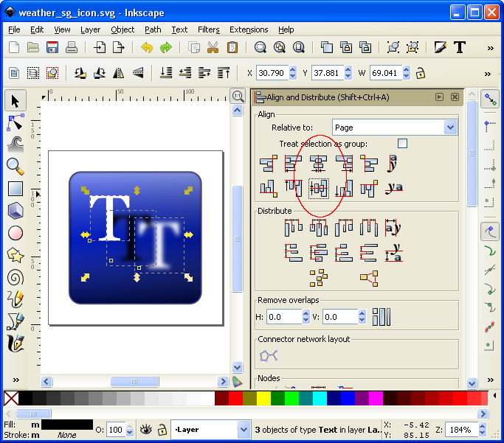
Task: Open the Extensions menu
Action: [x=249, y=29]
